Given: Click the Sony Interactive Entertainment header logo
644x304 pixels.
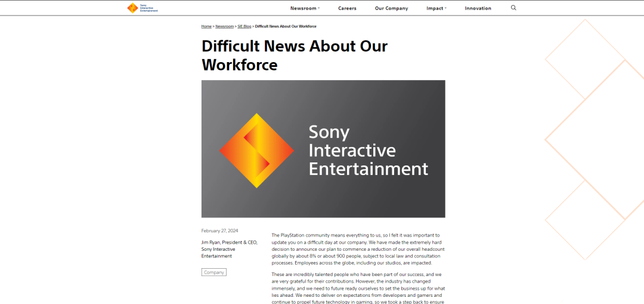Looking at the screenshot, I should (143, 8).
